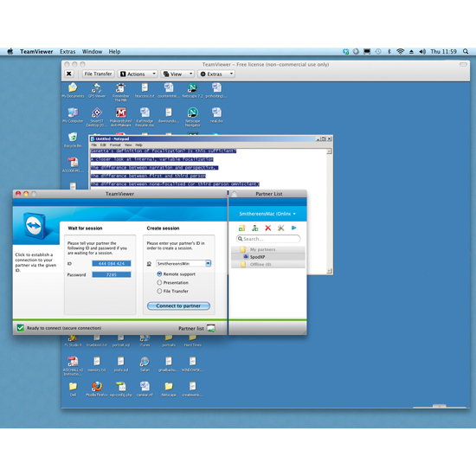476x476 pixels.
Task: Open partner properties tools icon
Action: 280,228
